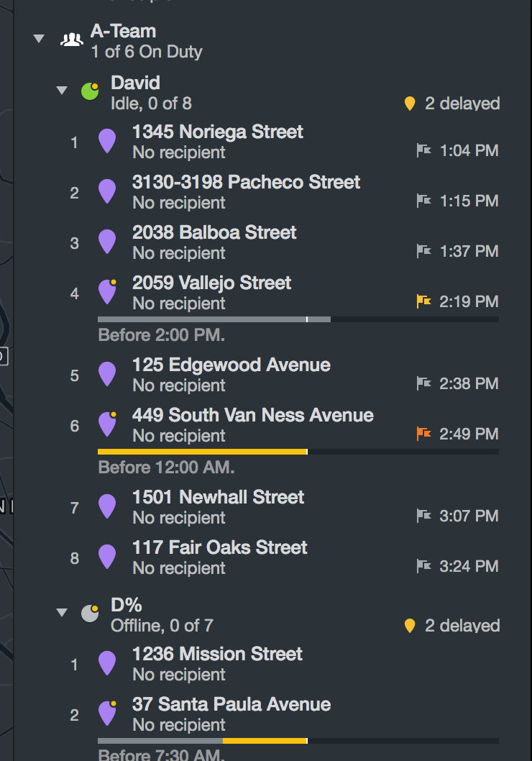Click the A-Team group people icon
The image size is (532, 761).
pos(72,40)
